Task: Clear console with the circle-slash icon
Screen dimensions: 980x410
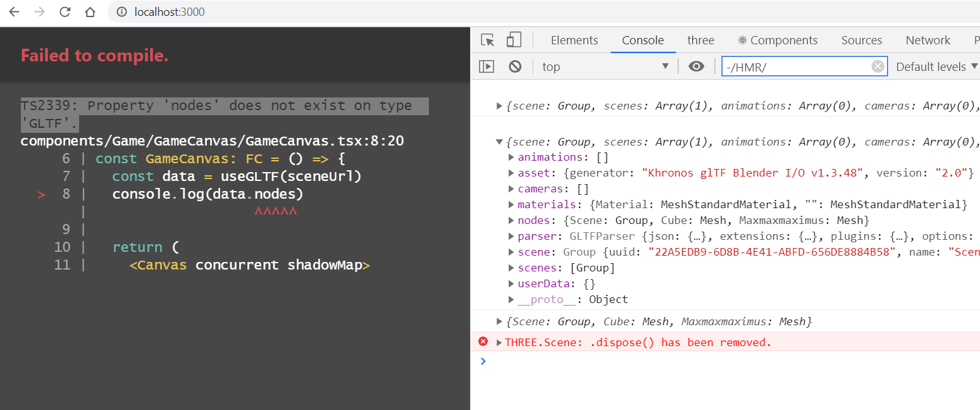Action: pyautogui.click(x=515, y=66)
